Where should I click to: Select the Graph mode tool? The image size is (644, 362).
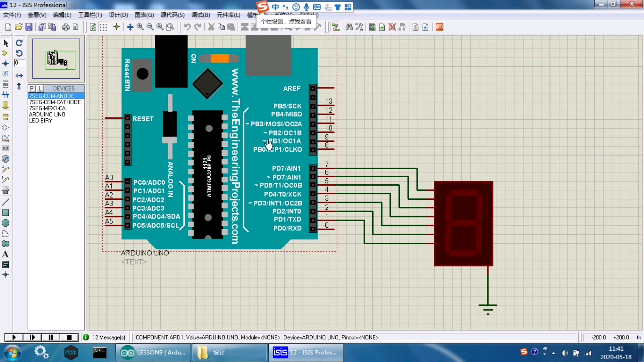click(x=5, y=138)
